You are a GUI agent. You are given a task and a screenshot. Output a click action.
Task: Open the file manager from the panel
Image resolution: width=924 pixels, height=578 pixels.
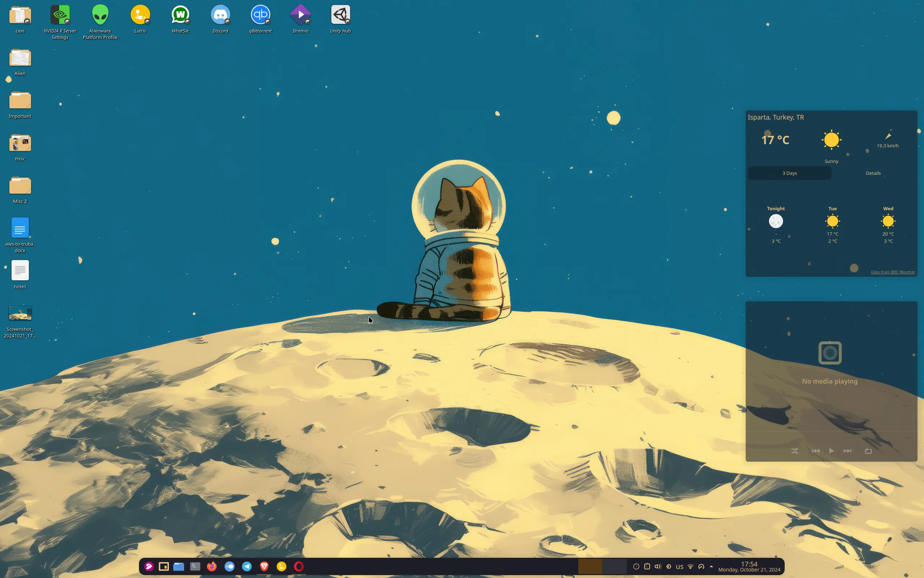point(179,566)
